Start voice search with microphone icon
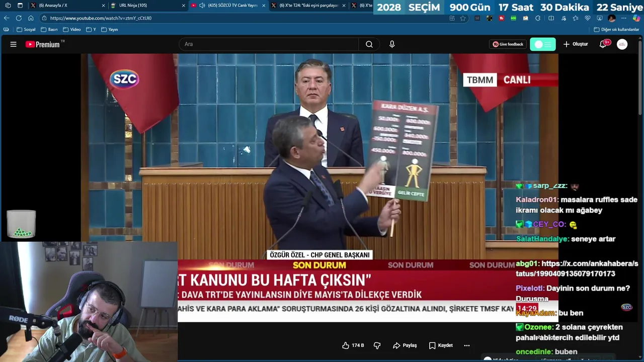The height and width of the screenshot is (362, 644). (392, 44)
